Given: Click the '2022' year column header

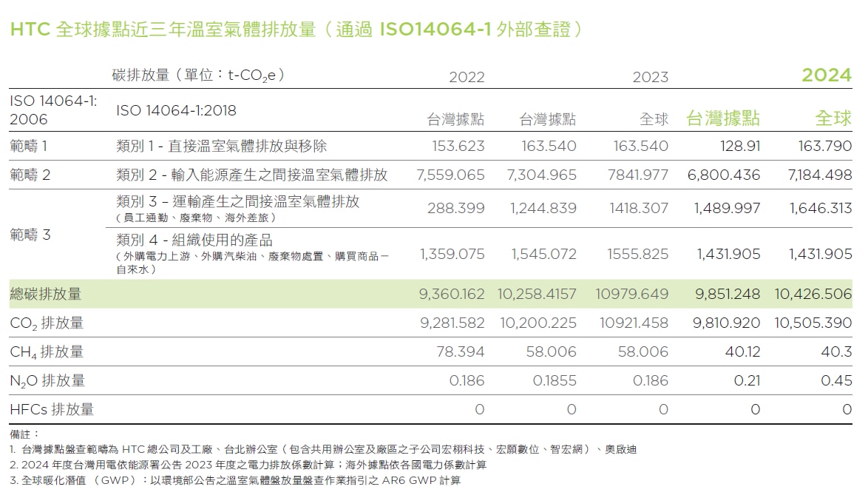Looking at the screenshot, I should [467, 77].
